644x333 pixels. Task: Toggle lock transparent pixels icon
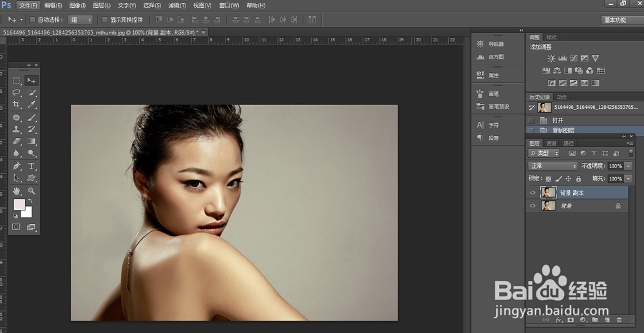tap(548, 178)
